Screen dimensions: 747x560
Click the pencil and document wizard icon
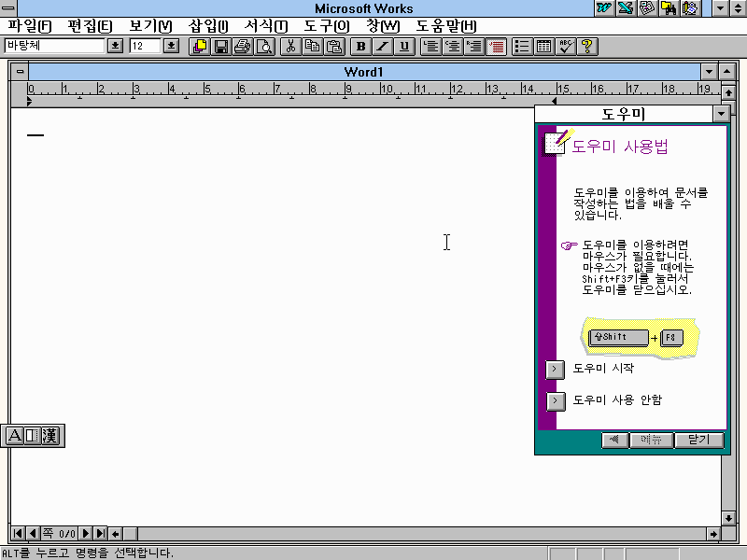click(690, 8)
